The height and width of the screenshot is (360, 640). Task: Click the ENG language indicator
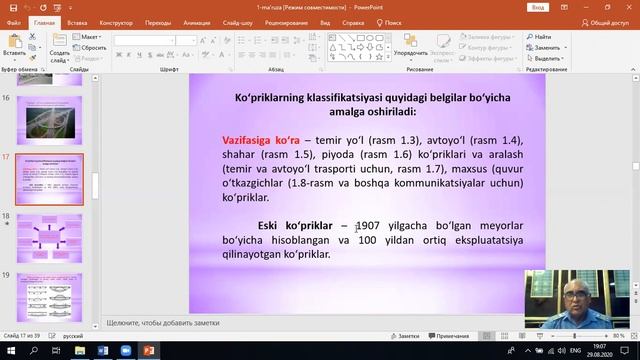point(575,351)
